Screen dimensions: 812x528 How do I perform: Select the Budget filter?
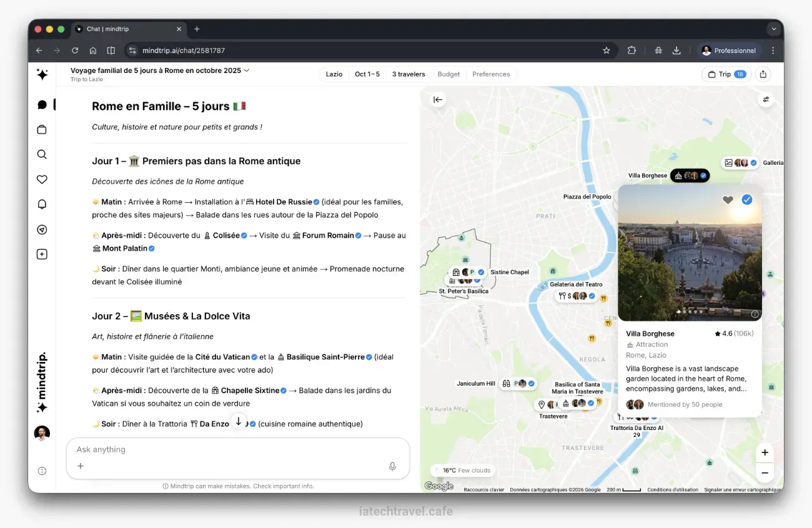[448, 74]
